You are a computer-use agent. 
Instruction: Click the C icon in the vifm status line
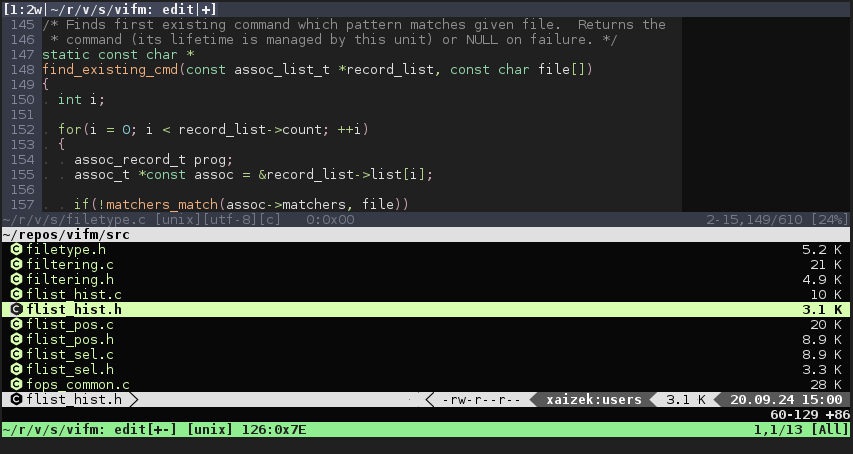point(16,400)
